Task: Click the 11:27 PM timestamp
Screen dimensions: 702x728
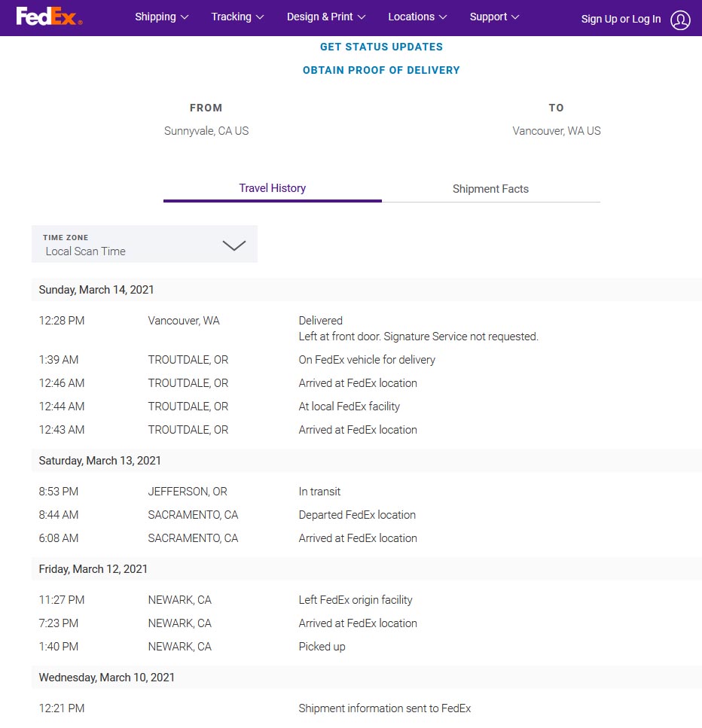Action: click(x=62, y=600)
